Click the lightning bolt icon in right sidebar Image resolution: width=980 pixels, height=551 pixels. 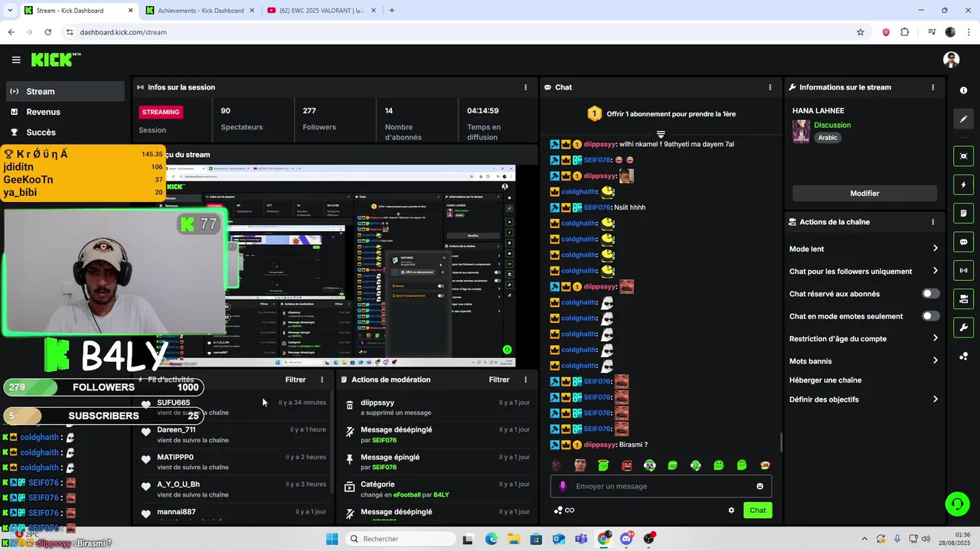click(963, 184)
